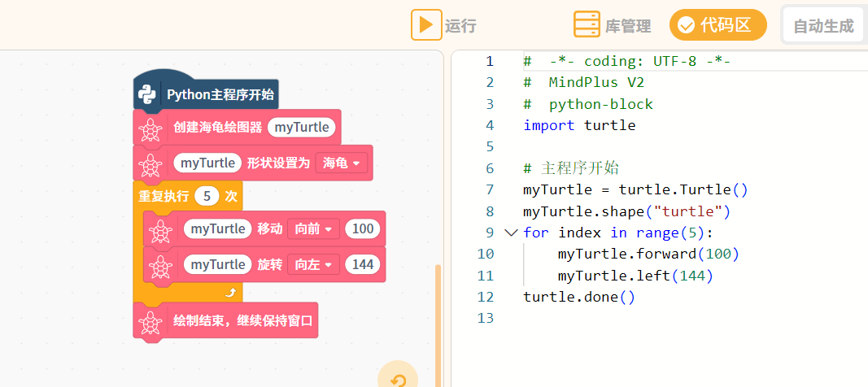The height and width of the screenshot is (387, 868).
Task: Click the rotation angle field showing 144
Action: 363,265
